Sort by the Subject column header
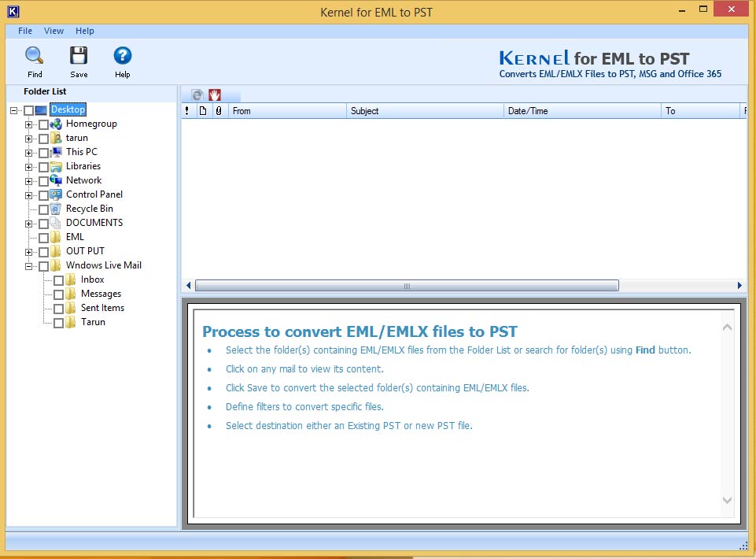 [425, 111]
